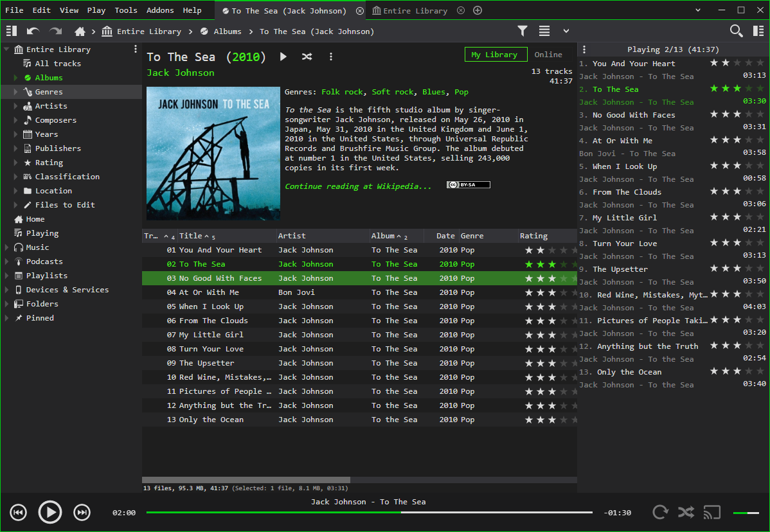Toggle the right Playing panel icon

[x=758, y=31]
